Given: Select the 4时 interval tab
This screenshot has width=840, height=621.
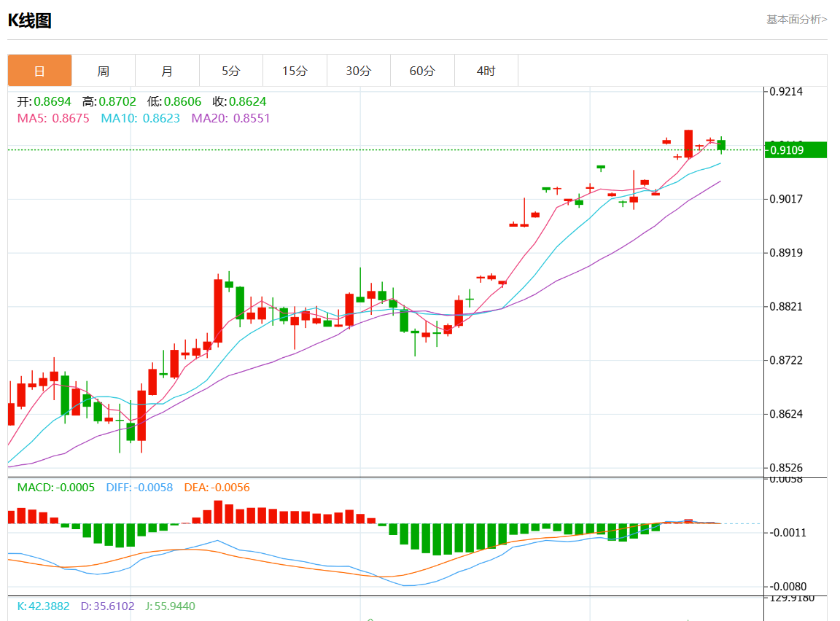Looking at the screenshot, I should pyautogui.click(x=486, y=71).
